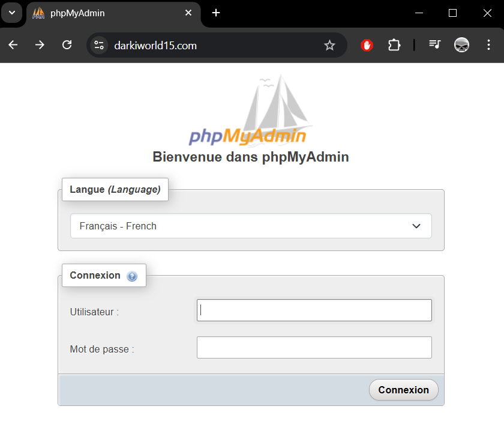Reload the current page
The width and height of the screenshot is (504, 427).
67,44
